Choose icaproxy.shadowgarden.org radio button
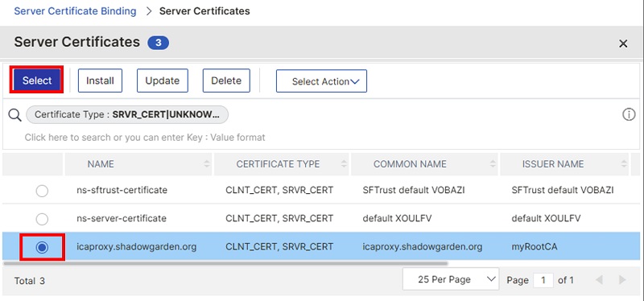Screen dimensions: 644x301 (42, 247)
